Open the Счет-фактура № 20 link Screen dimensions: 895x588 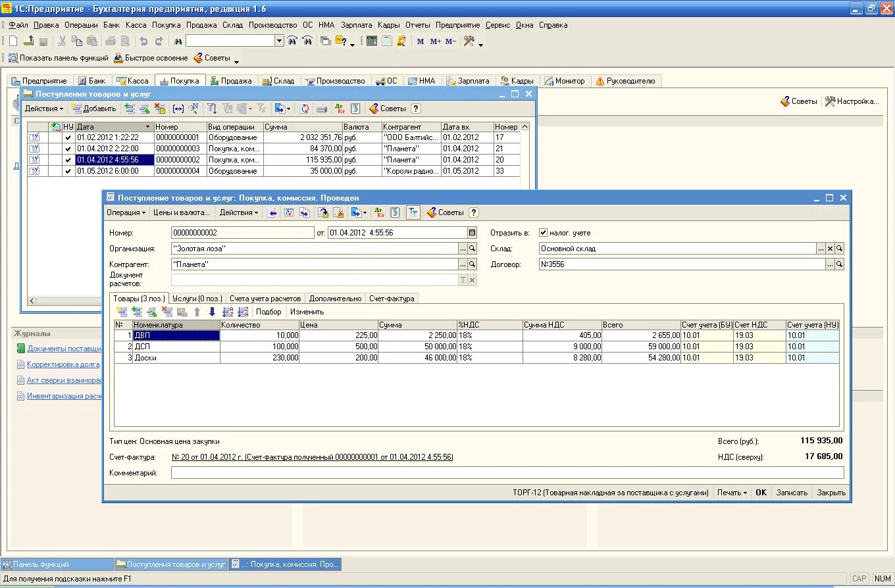tap(312, 457)
